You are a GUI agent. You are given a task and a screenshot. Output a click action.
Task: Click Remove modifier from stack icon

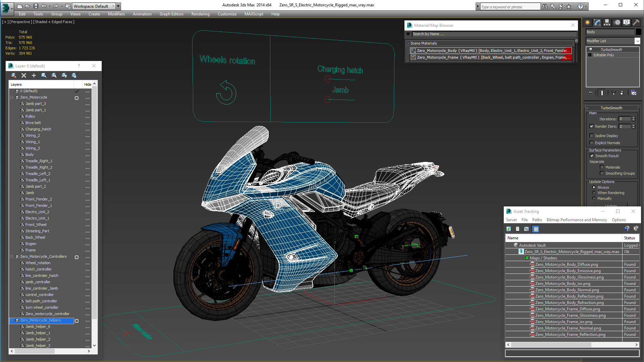tap(622, 93)
